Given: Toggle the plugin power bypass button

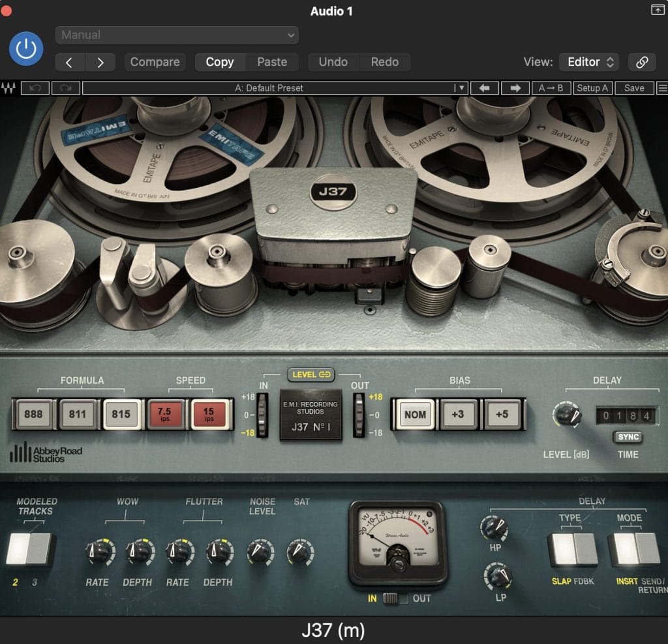Looking at the screenshot, I should pos(26,48).
